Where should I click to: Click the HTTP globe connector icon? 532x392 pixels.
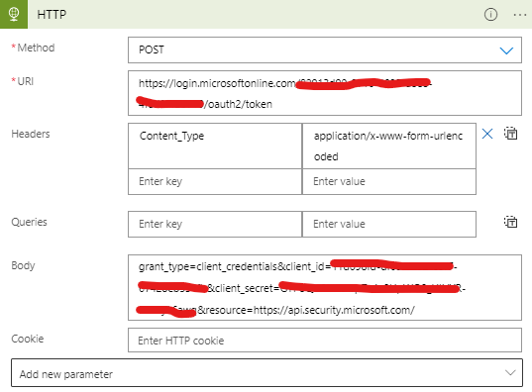[x=14, y=14]
